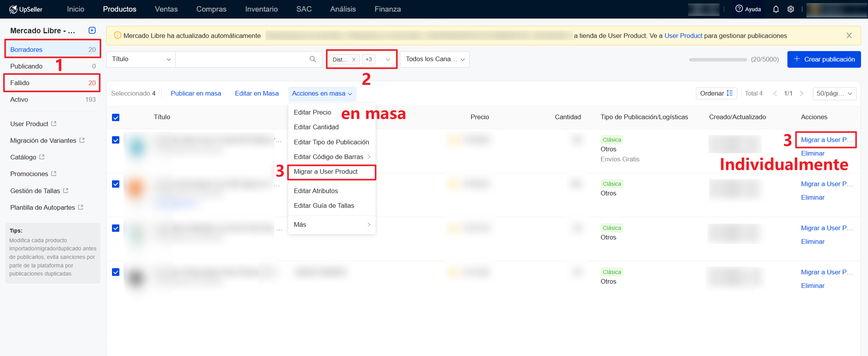868x356 pixels.
Task: Click the UpSeller logo
Action: point(26,9)
